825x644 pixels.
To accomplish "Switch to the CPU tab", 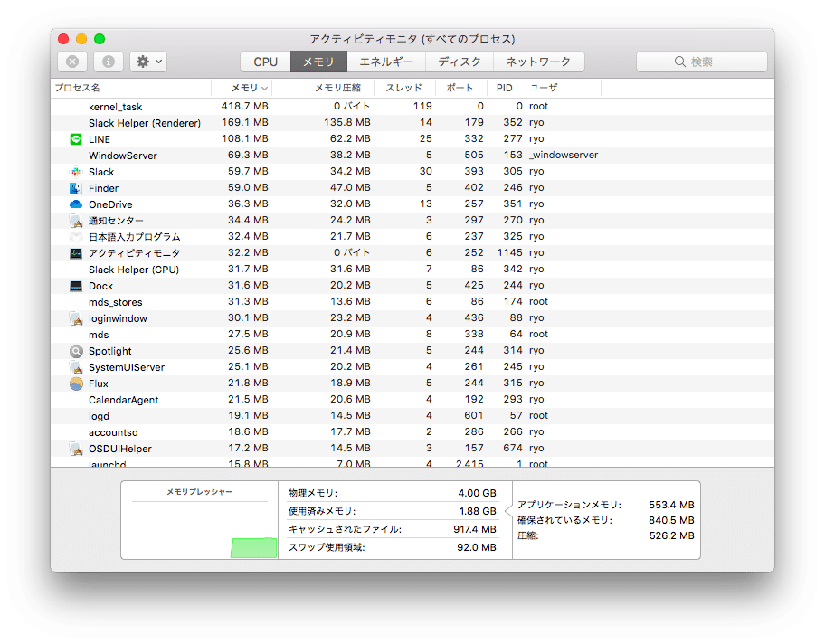I will (x=266, y=62).
